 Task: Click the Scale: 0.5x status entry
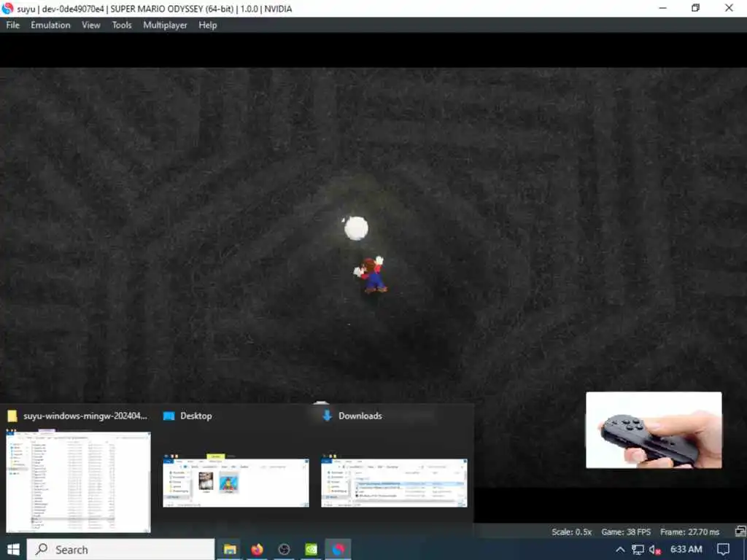coord(572,532)
